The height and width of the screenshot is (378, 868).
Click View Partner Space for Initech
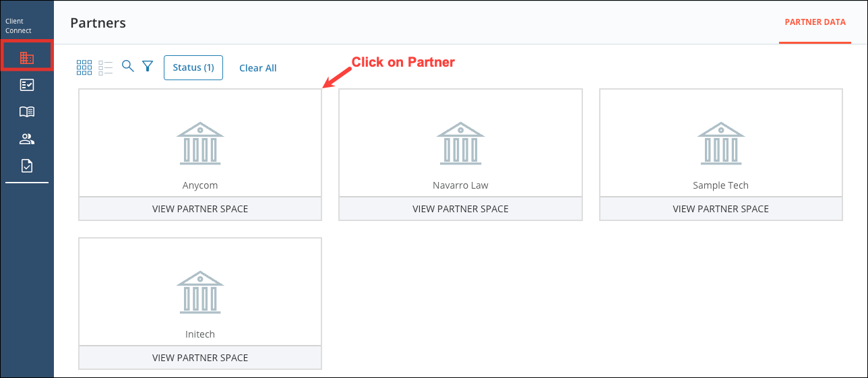[x=200, y=358]
